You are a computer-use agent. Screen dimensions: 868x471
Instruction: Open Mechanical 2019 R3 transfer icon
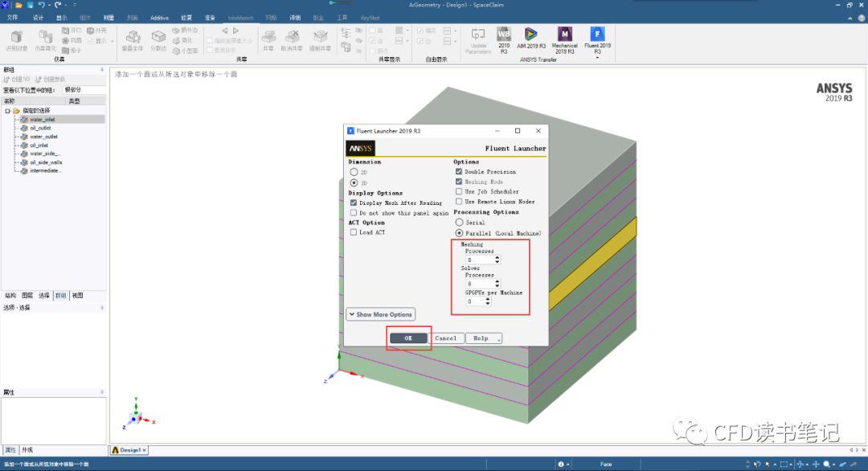coord(564,35)
